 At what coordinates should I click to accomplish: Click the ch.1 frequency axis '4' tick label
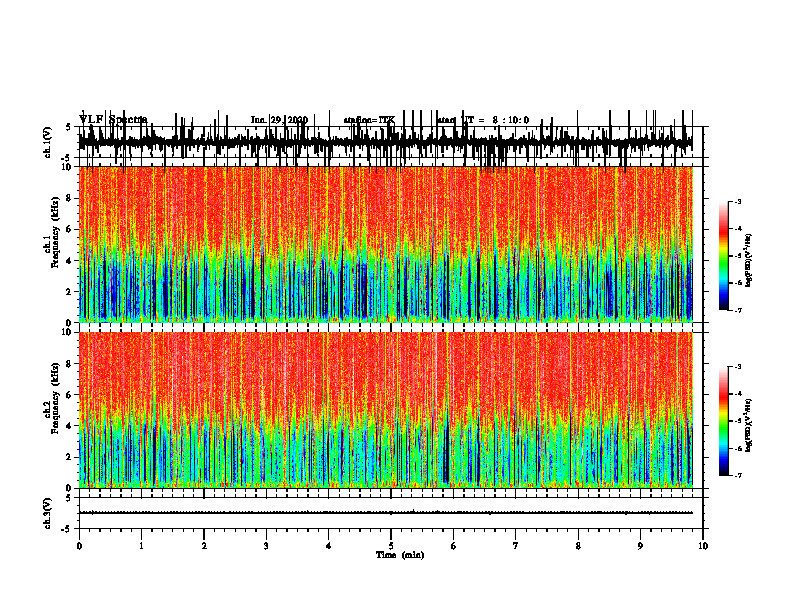point(70,261)
